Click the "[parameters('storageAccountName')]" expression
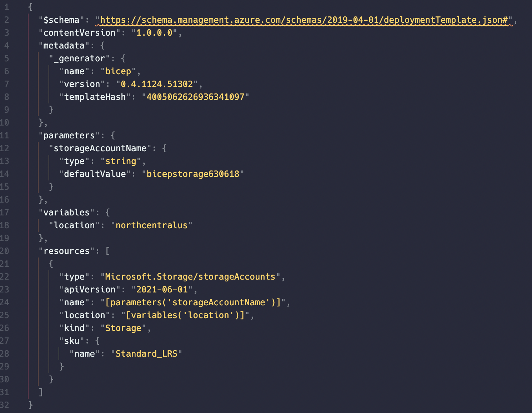 click(193, 302)
